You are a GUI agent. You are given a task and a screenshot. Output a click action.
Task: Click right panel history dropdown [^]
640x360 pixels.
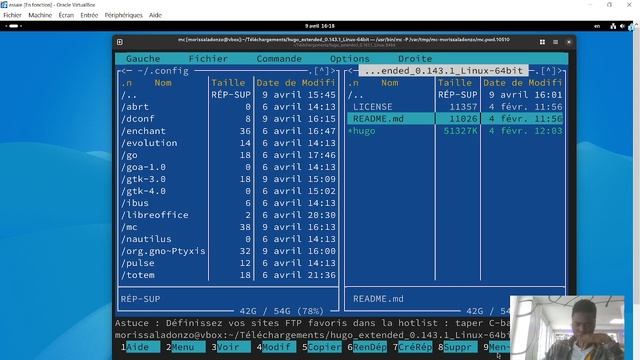click(548, 71)
